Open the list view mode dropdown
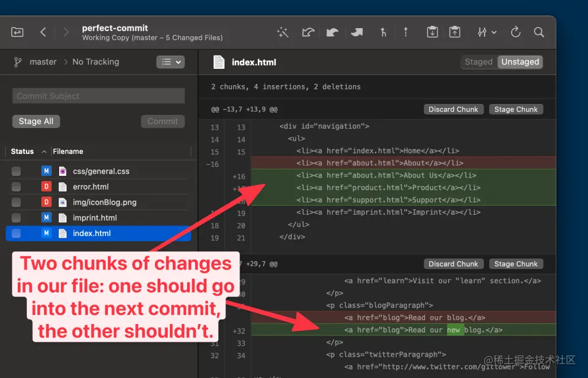 point(171,62)
